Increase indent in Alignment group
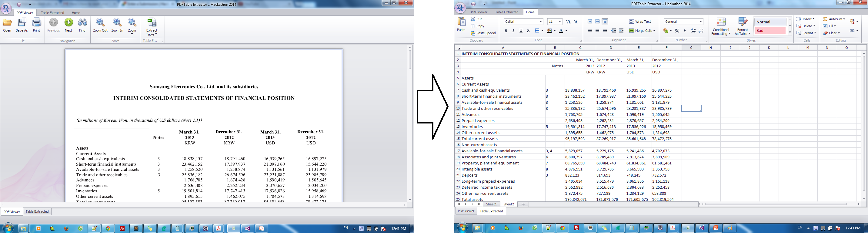The width and height of the screenshot is (868, 233). pos(621,31)
